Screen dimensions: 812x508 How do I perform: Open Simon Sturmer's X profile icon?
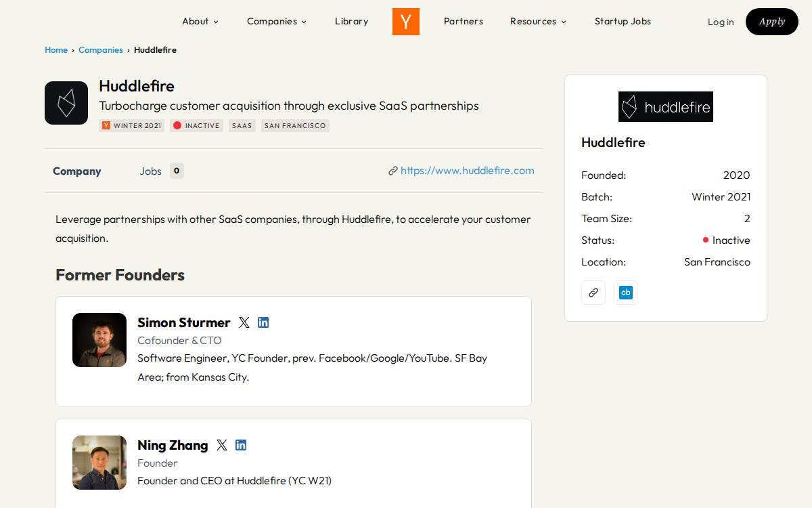click(x=244, y=322)
